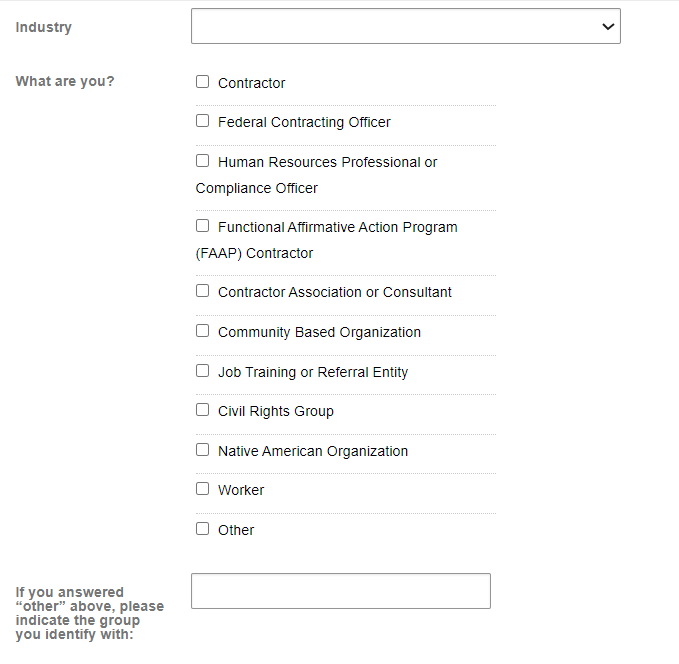Open the Industry dropdown menu
Viewport: 679px width, 664px height.
tap(405, 27)
